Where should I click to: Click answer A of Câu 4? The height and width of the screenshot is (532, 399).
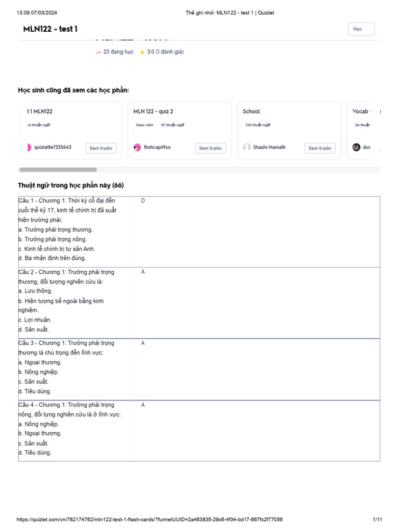(143, 405)
